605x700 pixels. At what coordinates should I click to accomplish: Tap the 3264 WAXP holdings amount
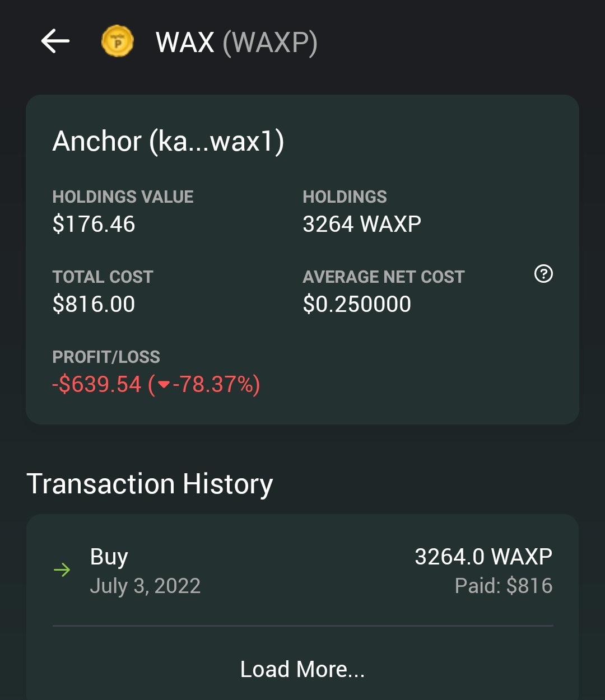tap(362, 224)
